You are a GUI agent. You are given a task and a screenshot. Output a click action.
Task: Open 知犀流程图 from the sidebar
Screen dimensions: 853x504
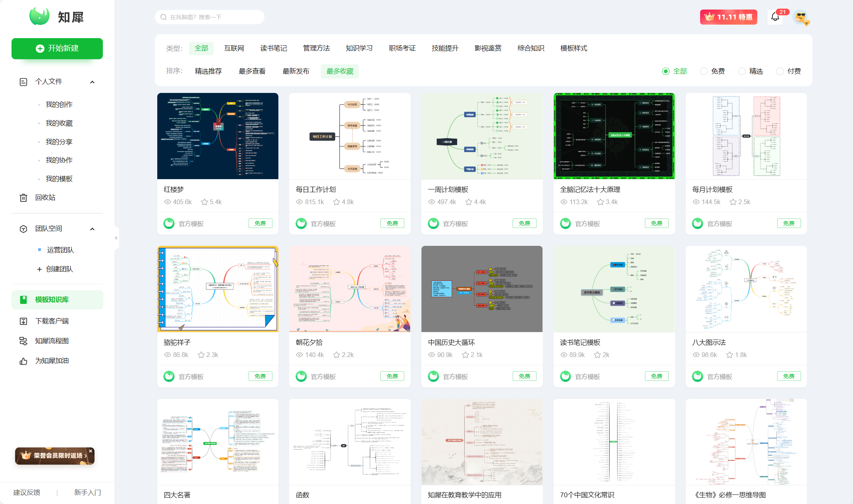pos(51,340)
